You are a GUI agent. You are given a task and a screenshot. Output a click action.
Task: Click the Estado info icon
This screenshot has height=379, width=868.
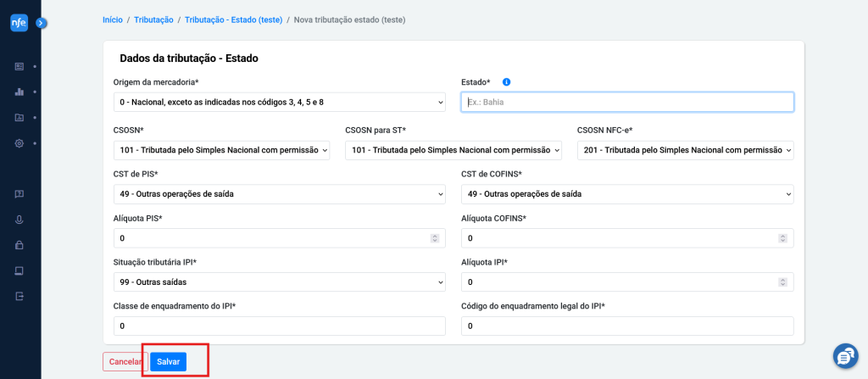(506, 82)
